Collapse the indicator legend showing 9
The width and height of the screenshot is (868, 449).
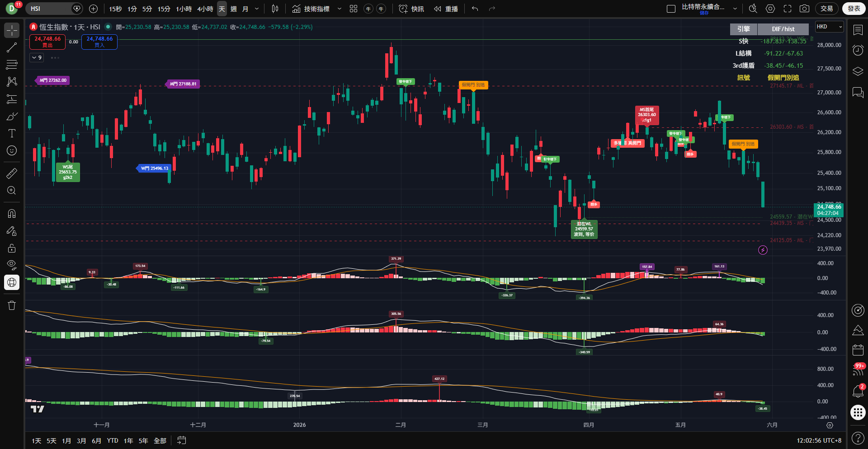pyautogui.click(x=37, y=58)
